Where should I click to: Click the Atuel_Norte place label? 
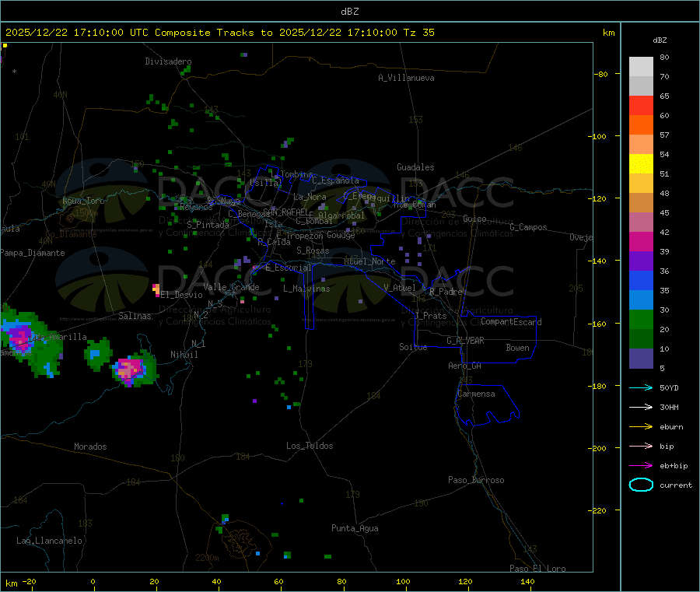[x=369, y=261]
